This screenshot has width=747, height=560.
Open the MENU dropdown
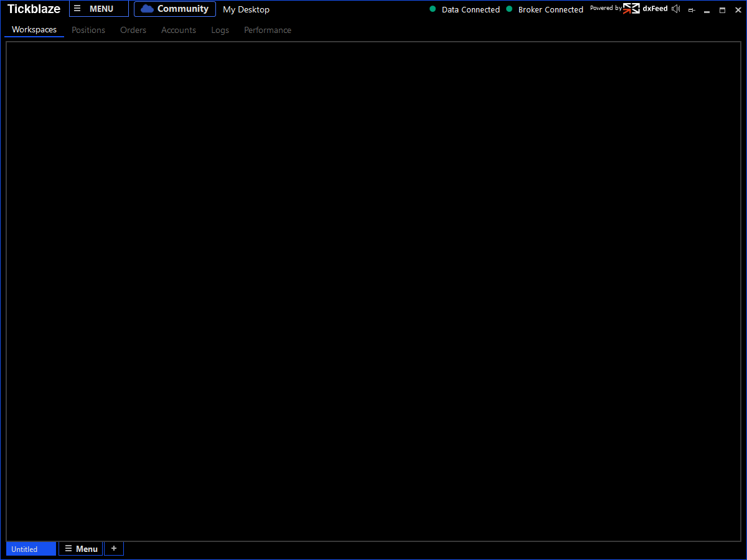[98, 9]
